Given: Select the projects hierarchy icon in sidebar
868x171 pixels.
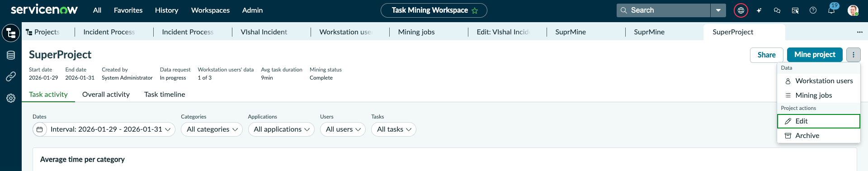Looking at the screenshot, I should [x=11, y=33].
